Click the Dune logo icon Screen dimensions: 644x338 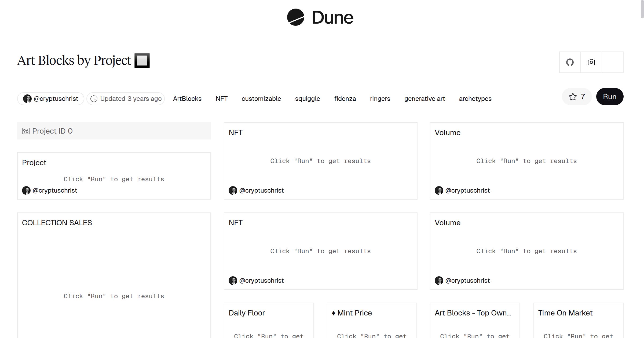(x=295, y=17)
